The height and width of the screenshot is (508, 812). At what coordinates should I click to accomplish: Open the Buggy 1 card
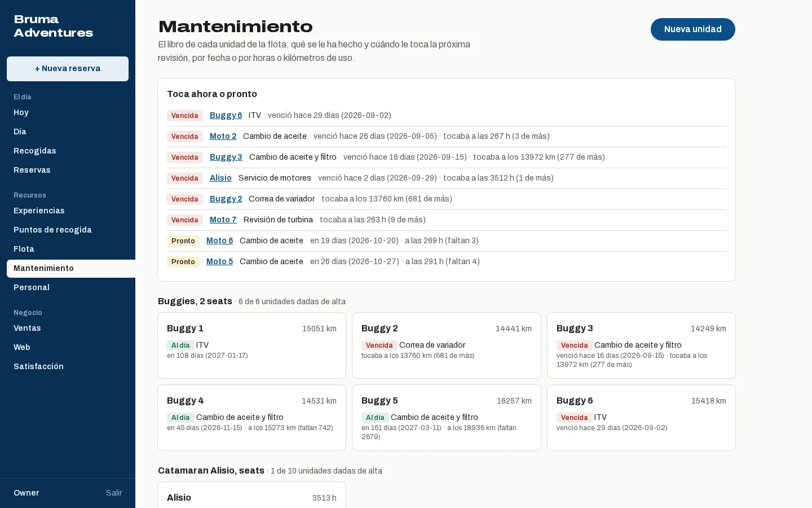[x=251, y=345]
